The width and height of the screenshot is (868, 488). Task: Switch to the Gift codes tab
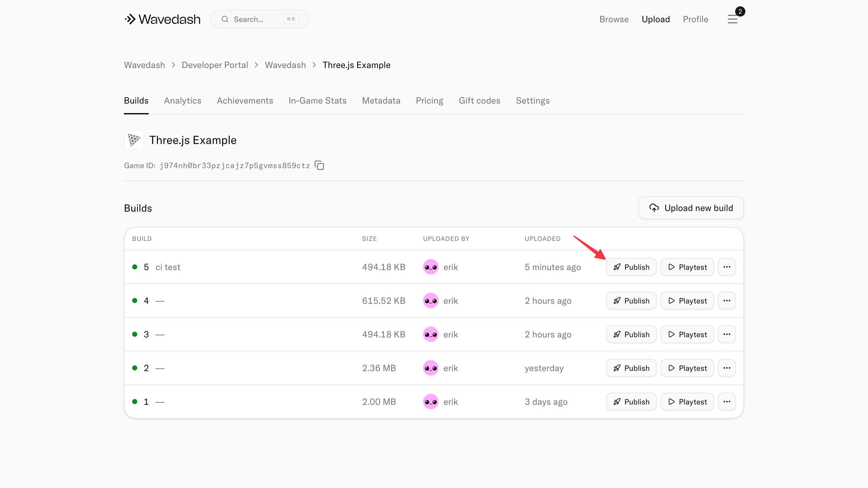click(479, 101)
